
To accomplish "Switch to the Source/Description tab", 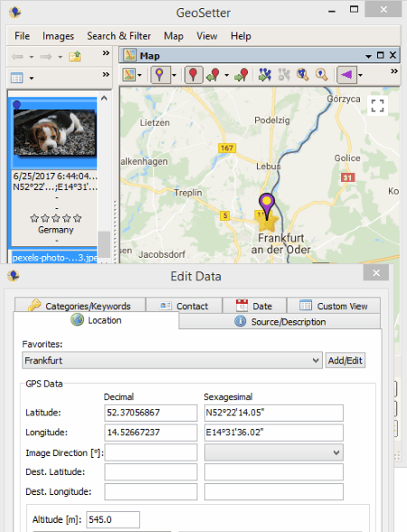I will coord(279,321).
